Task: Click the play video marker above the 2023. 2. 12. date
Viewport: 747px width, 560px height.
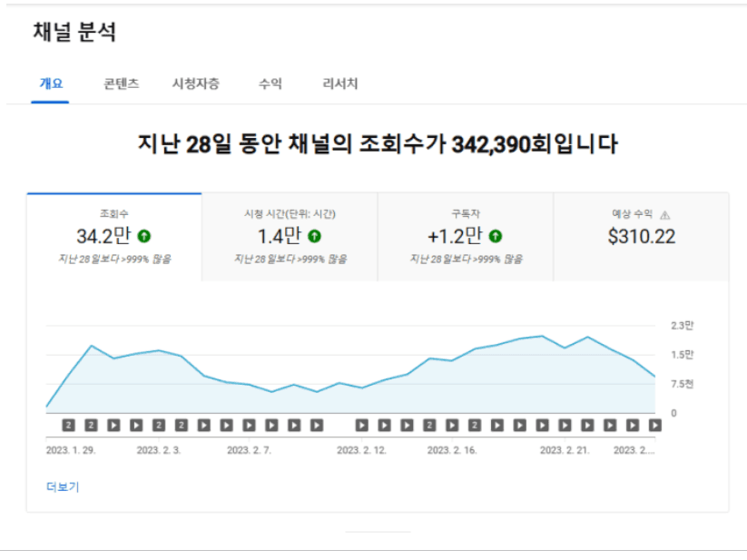Action: coord(362,426)
